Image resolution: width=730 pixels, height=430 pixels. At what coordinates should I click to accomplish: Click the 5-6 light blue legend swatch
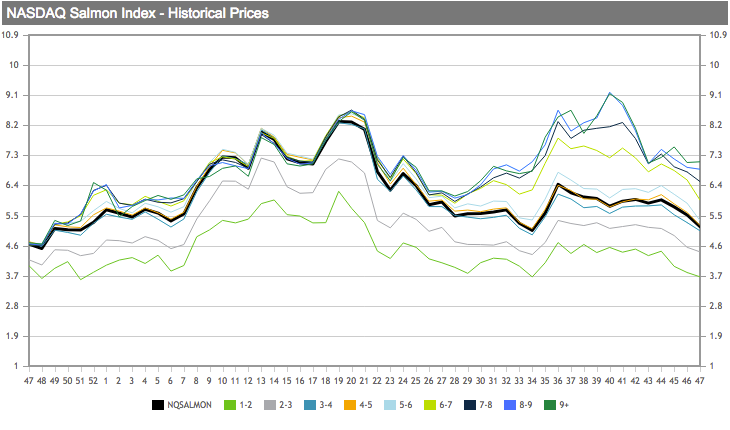point(390,405)
